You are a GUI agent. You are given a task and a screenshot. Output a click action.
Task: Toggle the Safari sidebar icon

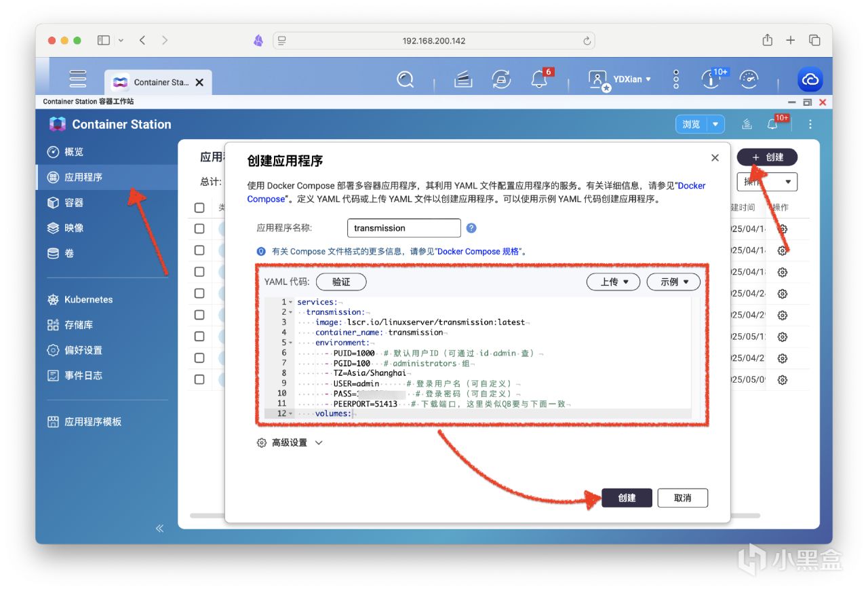[x=104, y=40]
